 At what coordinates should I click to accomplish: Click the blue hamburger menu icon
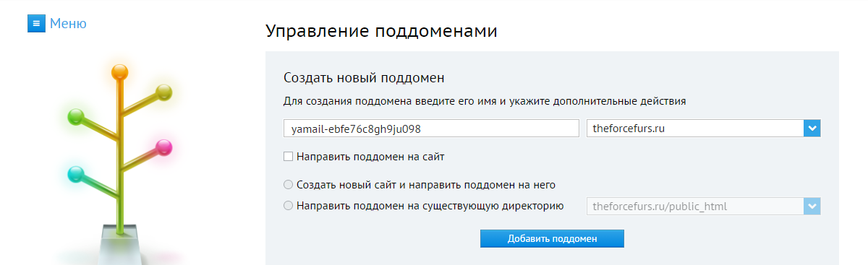36,24
